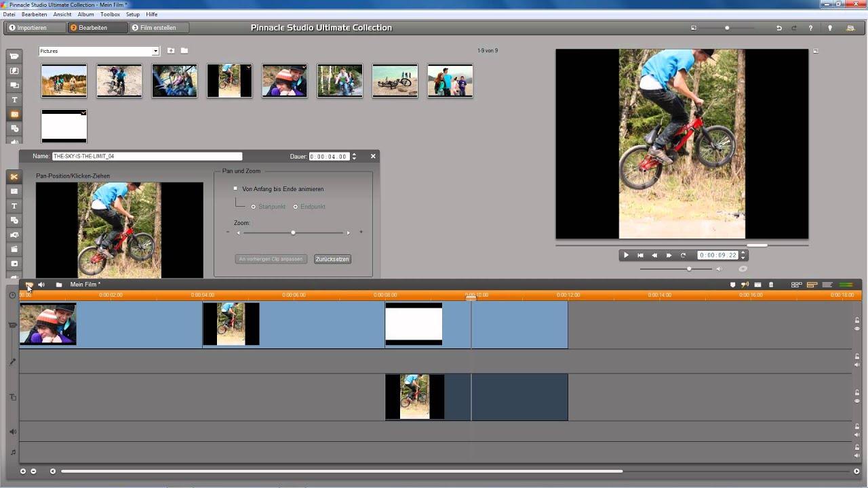Screen dimensions: 868x488
Task: Click the light bulb tips icon
Action: [x=830, y=28]
